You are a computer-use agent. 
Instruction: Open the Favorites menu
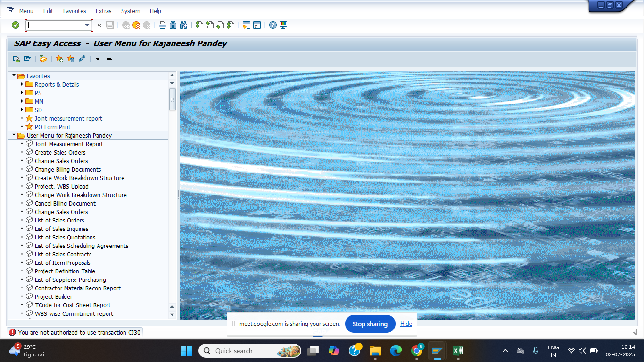(74, 11)
